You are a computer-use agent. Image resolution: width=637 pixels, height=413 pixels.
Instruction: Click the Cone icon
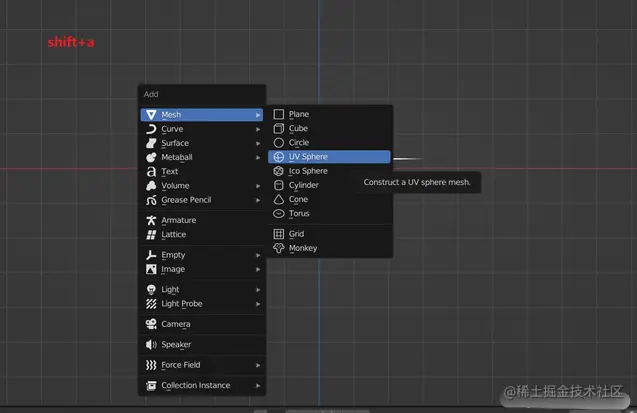(x=279, y=199)
